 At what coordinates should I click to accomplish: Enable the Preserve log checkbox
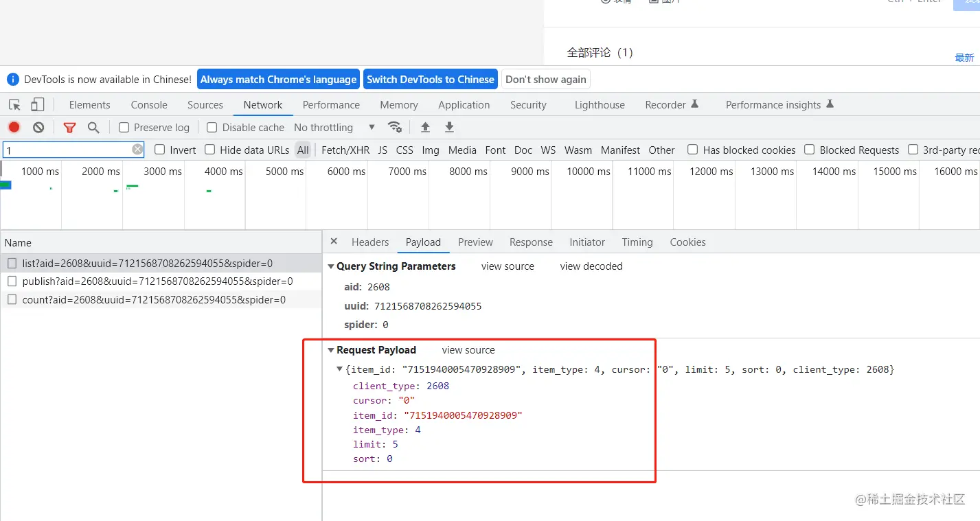point(124,128)
